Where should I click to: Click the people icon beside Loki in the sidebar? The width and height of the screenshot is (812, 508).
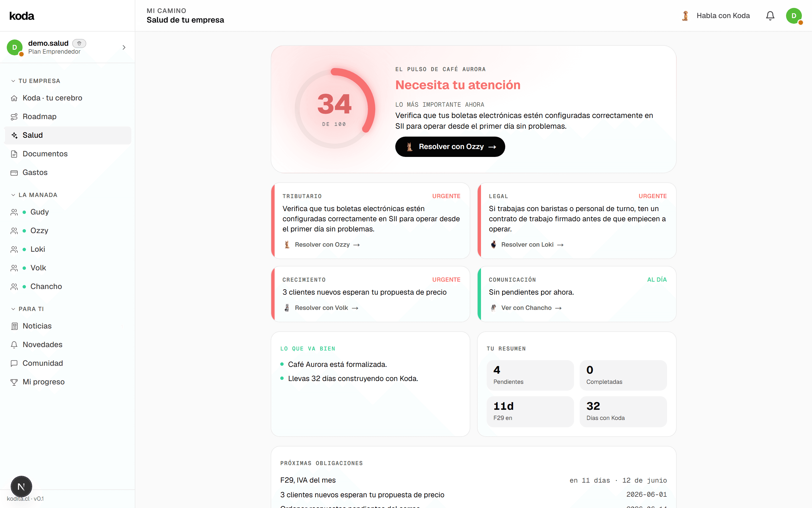tap(14, 249)
